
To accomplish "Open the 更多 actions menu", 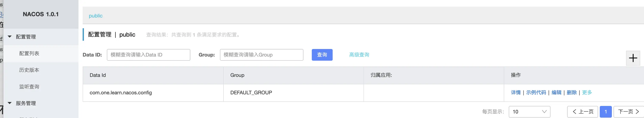I will tap(587, 93).
